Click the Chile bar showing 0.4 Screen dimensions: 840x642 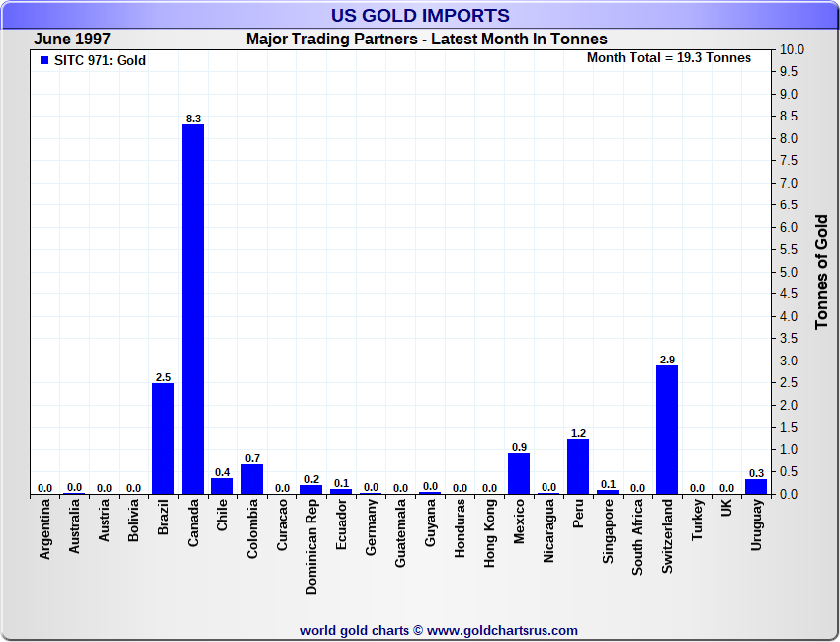click(222, 485)
